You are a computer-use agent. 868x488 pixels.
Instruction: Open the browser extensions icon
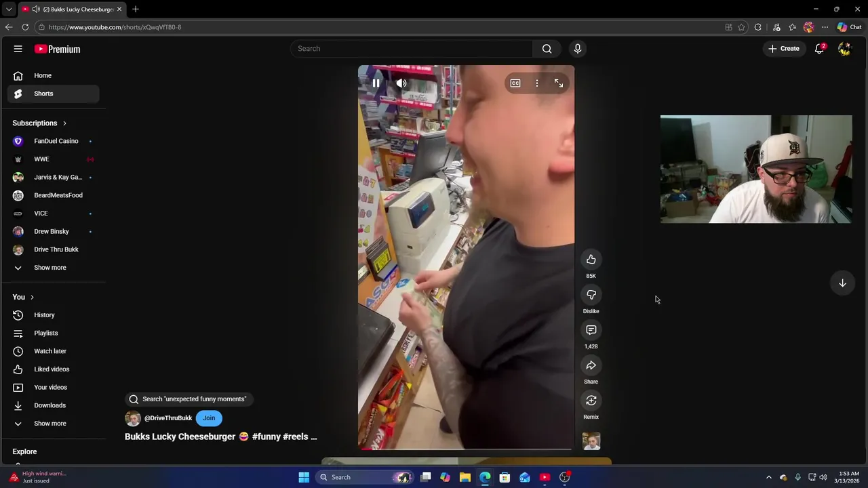coord(758,27)
